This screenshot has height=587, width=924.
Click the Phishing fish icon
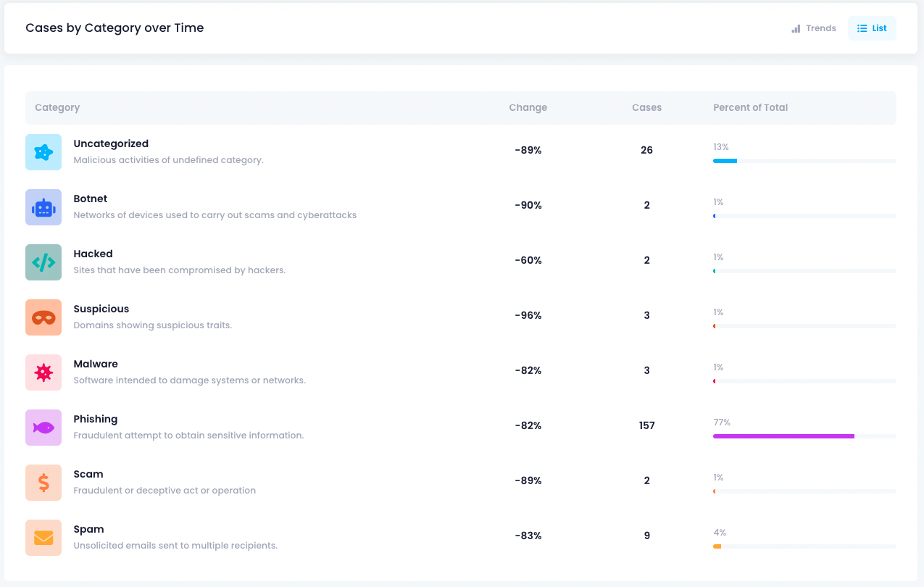coord(43,428)
